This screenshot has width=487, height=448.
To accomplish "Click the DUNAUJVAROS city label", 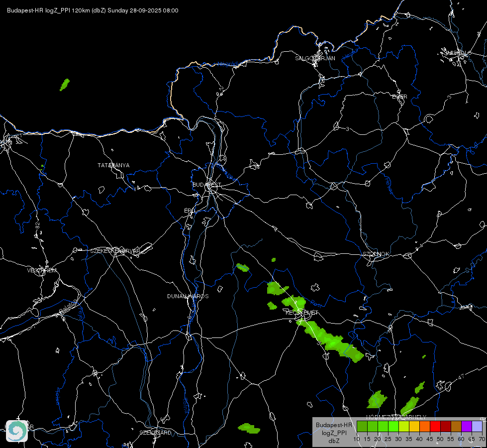I will pyautogui.click(x=188, y=296).
